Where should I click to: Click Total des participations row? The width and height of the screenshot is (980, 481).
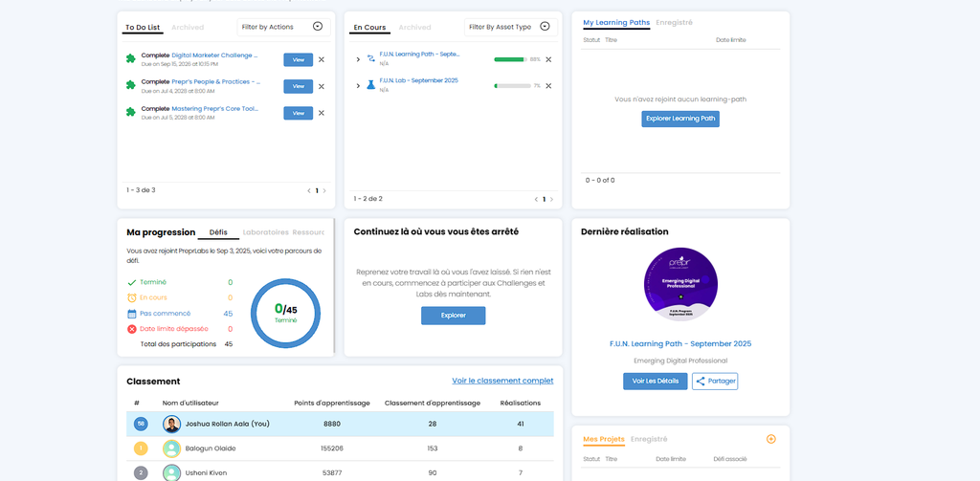coord(187,344)
